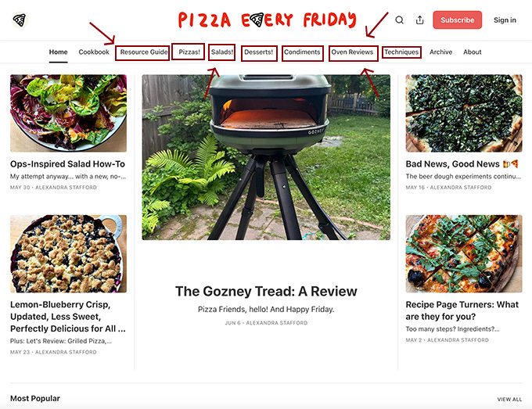Click the Sign in link

[505, 20]
